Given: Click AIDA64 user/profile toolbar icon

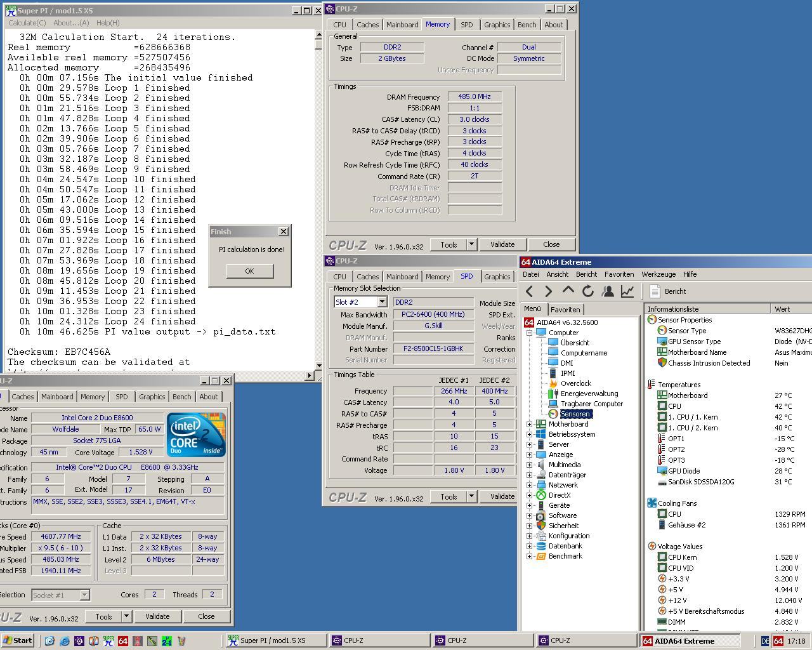Looking at the screenshot, I should 608,291.
